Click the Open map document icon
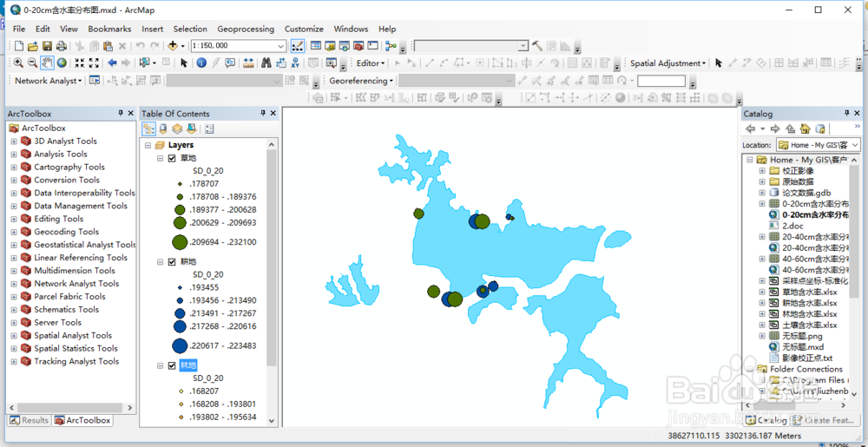 point(33,46)
